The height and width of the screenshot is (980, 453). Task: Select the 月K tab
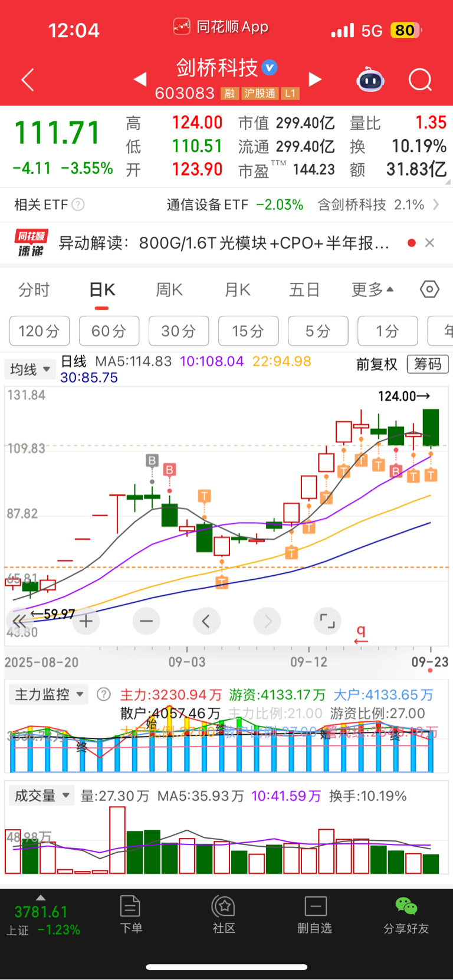point(238,289)
